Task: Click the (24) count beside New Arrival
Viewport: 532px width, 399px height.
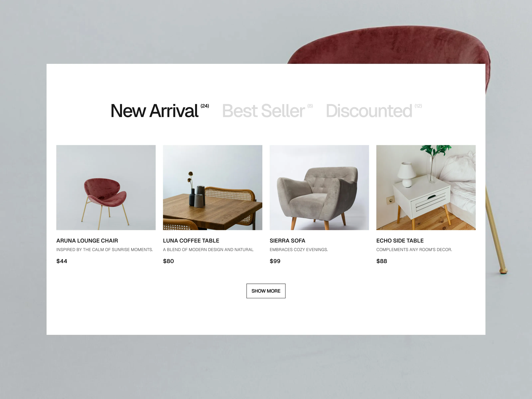Action: point(205,106)
